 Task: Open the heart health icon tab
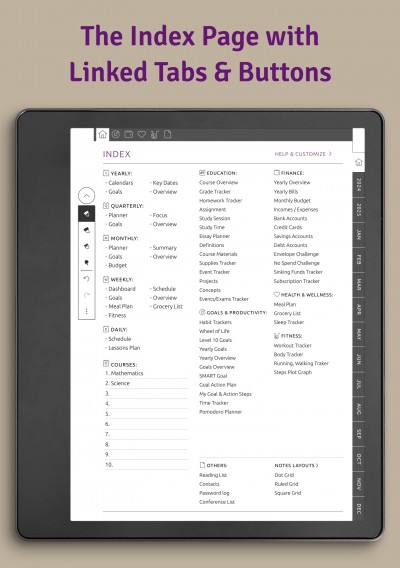coord(142,134)
